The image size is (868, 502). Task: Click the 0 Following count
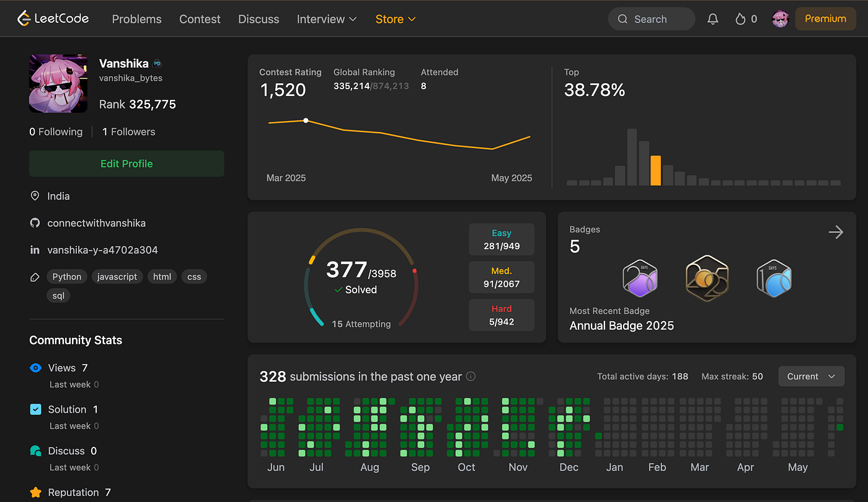click(56, 132)
